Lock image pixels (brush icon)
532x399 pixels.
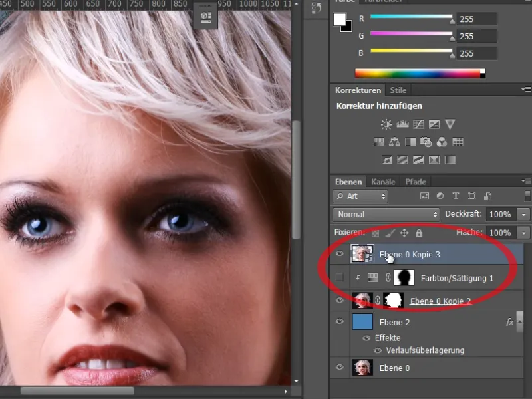pyautogui.click(x=390, y=233)
